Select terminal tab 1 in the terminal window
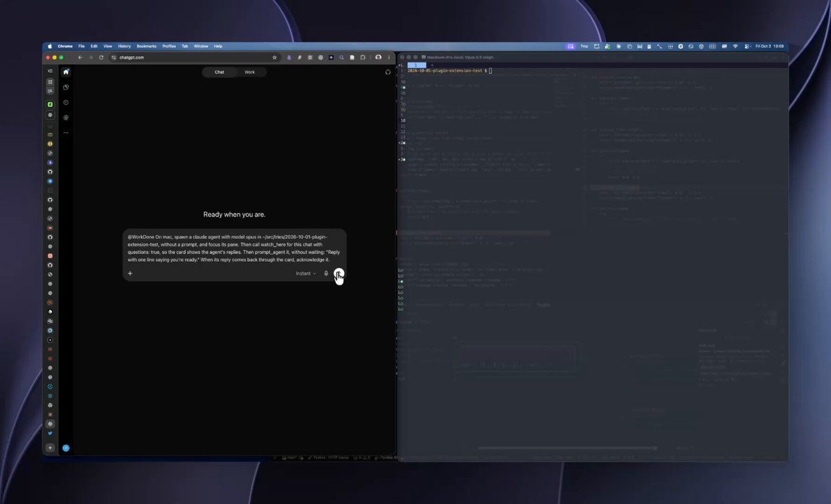The width and height of the screenshot is (831, 504). coord(417,64)
